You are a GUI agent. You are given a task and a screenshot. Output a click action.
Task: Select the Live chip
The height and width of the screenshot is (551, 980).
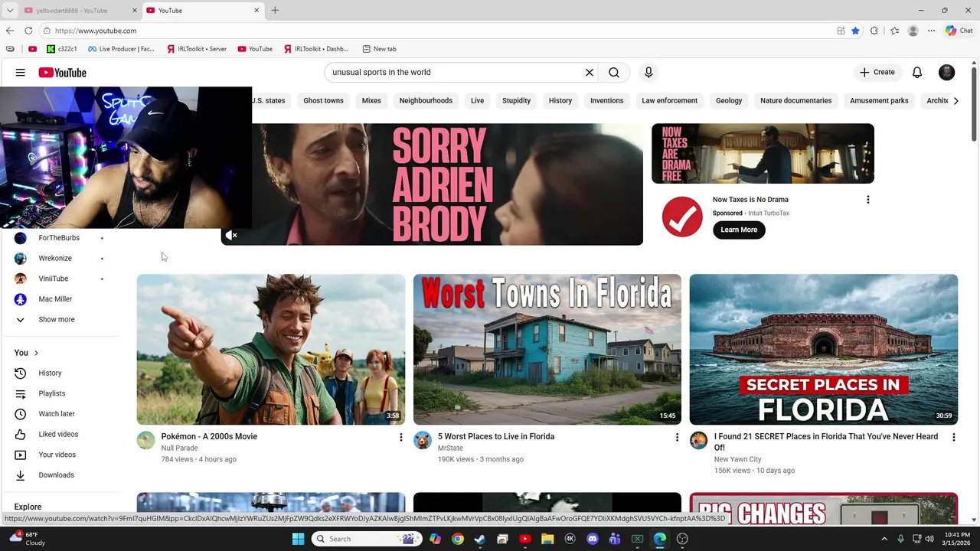478,101
